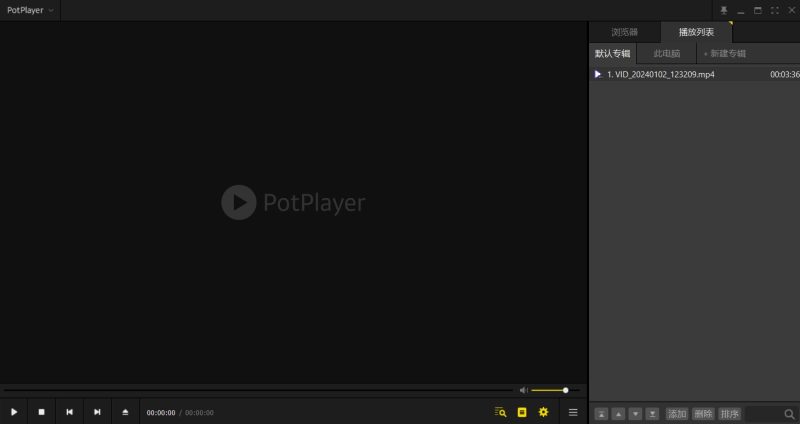Switch to the 浏览器 tab
This screenshot has width=800, height=424.
pos(624,32)
